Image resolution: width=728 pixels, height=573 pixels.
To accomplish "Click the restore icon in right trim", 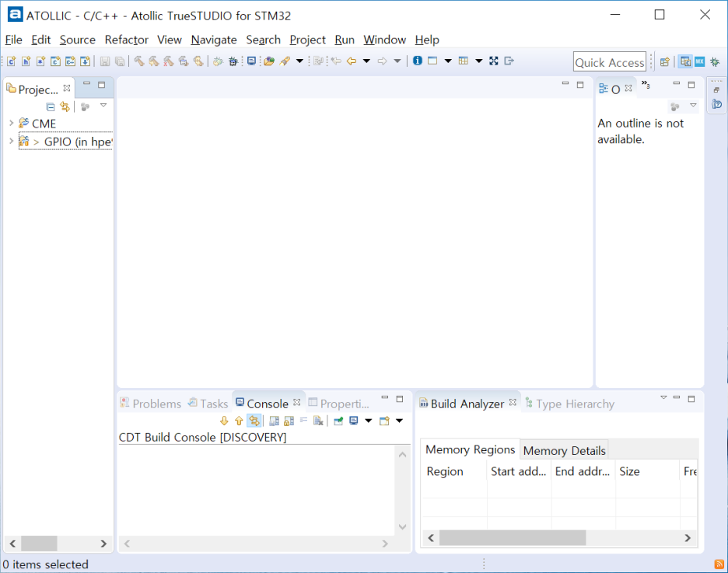I will click(717, 89).
